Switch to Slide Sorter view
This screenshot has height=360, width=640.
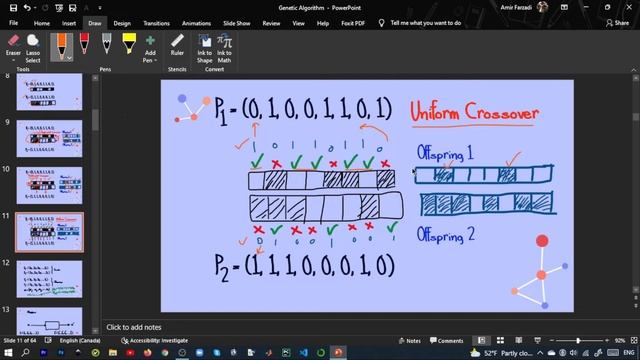point(500,340)
